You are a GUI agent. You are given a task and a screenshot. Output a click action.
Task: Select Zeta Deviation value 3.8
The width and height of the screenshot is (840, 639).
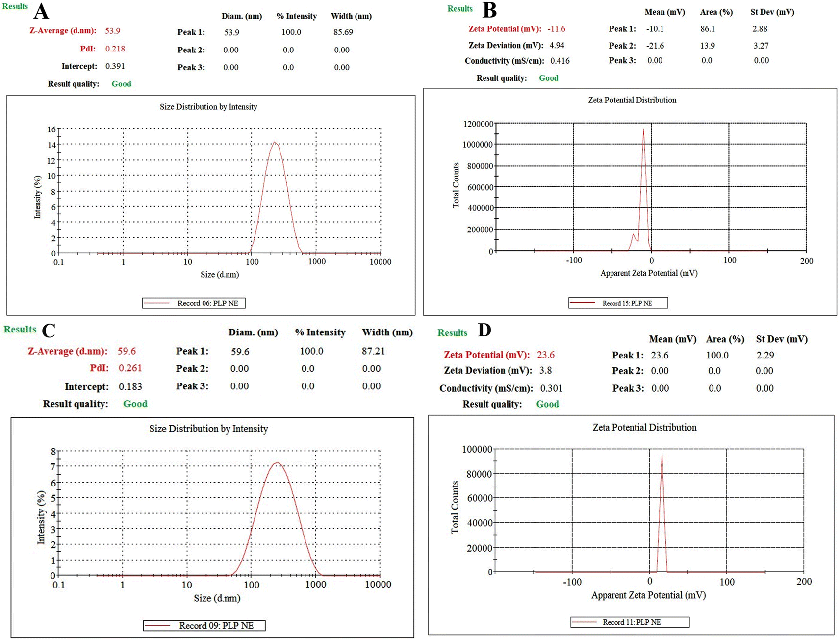pyautogui.click(x=545, y=370)
